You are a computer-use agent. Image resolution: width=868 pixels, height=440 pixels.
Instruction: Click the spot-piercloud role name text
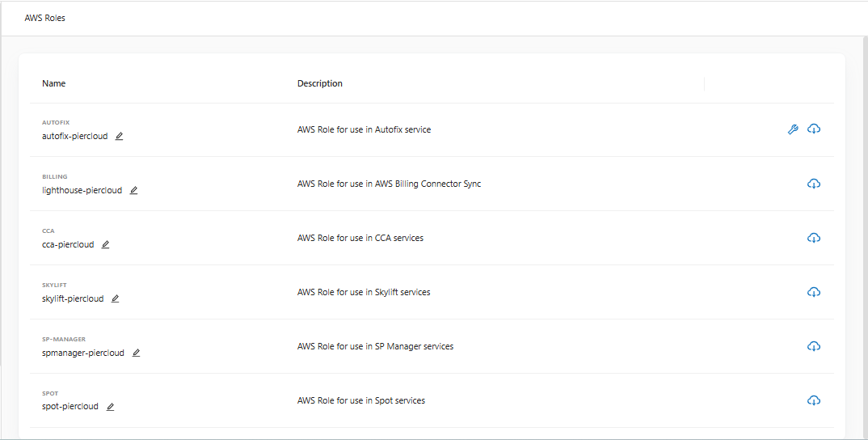tap(70, 407)
